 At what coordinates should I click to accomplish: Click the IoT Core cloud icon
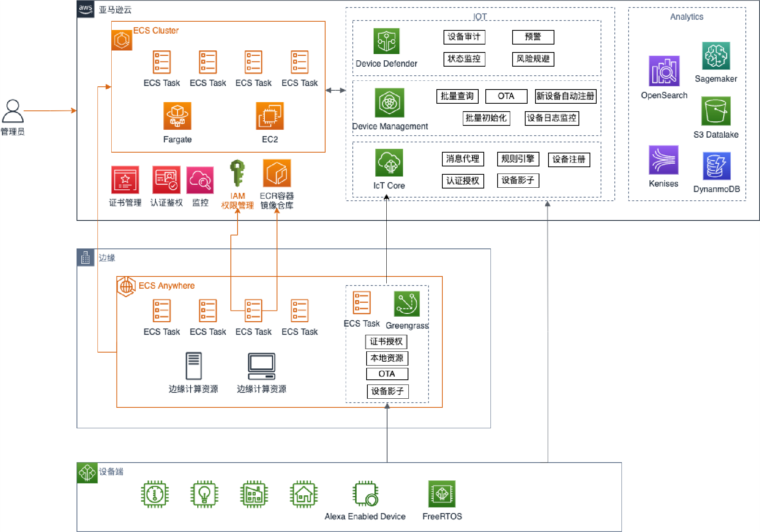(389, 162)
